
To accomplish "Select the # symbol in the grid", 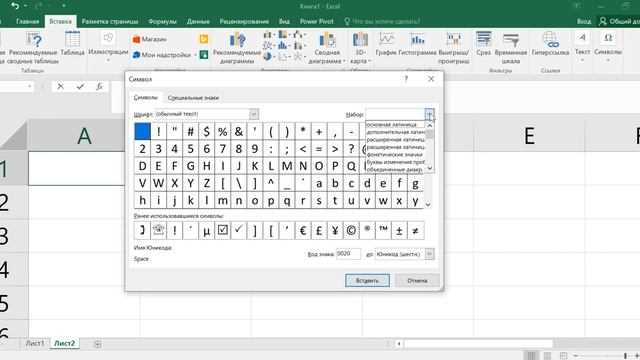I will [x=190, y=132].
